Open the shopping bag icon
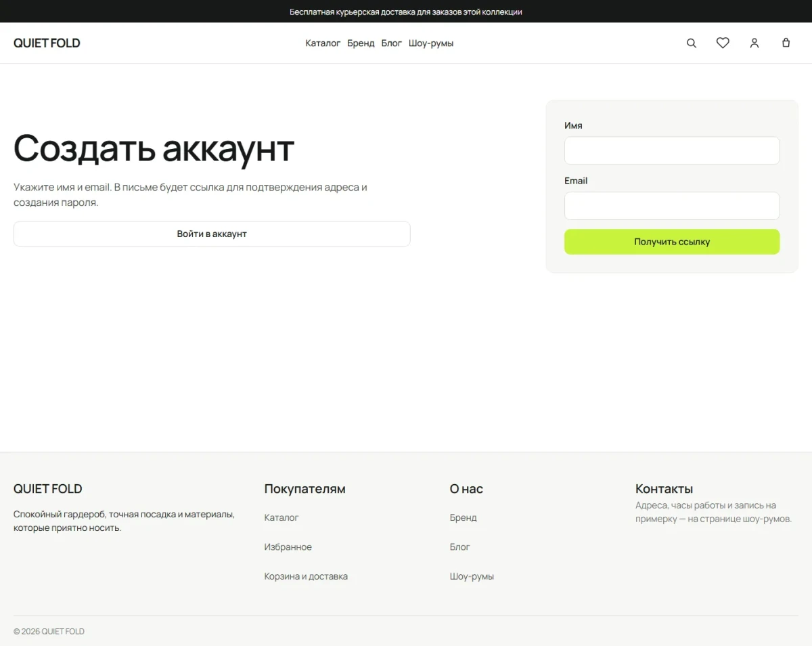 point(786,43)
